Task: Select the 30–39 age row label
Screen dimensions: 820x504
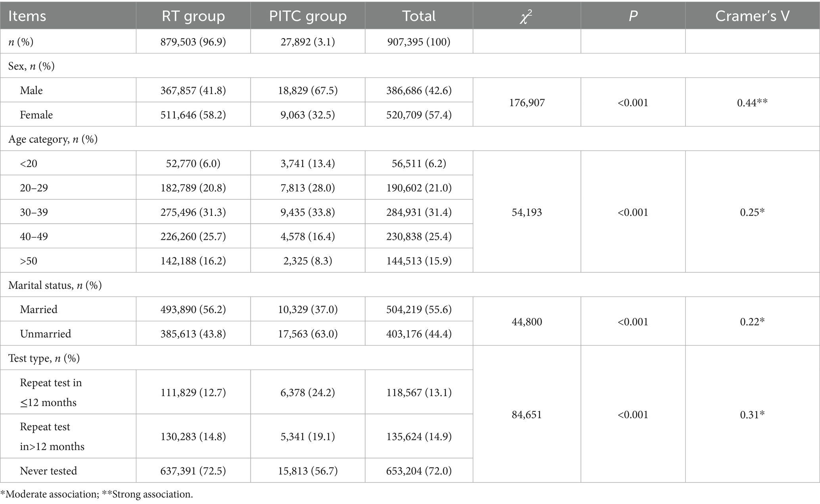Action: click(x=34, y=212)
